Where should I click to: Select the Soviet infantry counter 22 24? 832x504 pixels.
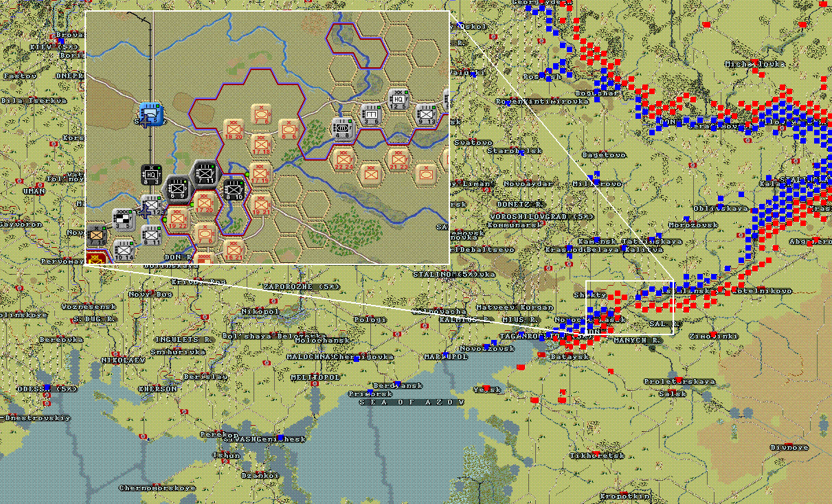[x=343, y=159]
